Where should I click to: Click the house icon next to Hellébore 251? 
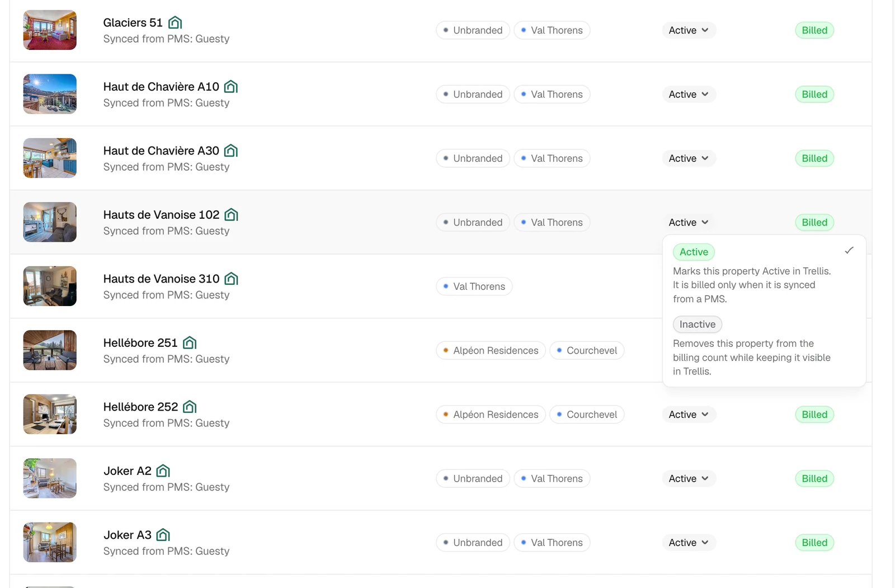pyautogui.click(x=190, y=343)
